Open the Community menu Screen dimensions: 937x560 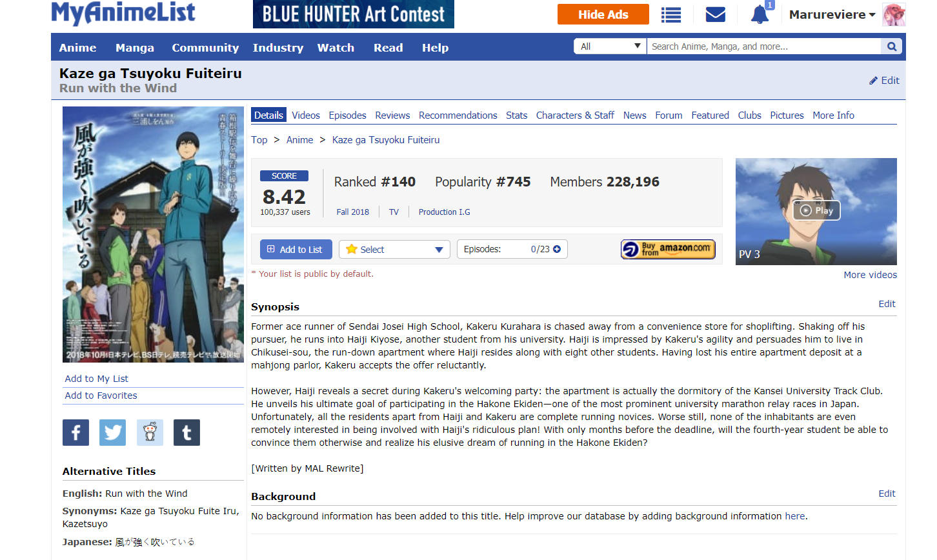point(205,48)
